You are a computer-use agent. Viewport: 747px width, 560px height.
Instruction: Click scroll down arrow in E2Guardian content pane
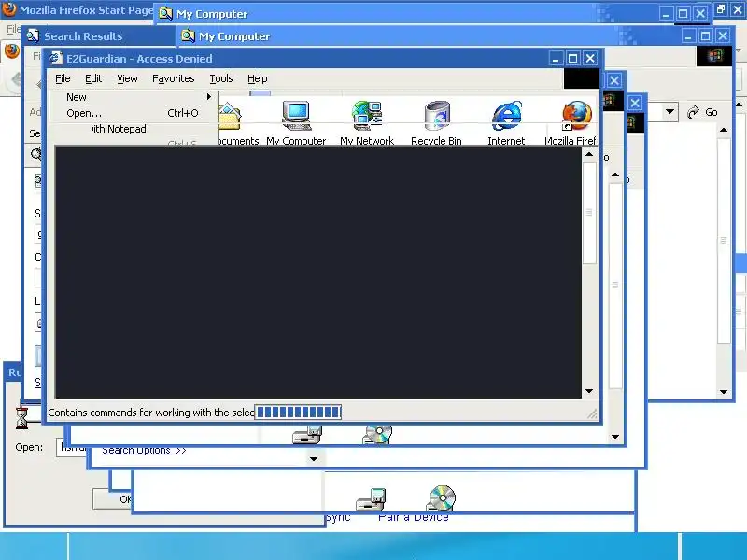[x=589, y=391]
